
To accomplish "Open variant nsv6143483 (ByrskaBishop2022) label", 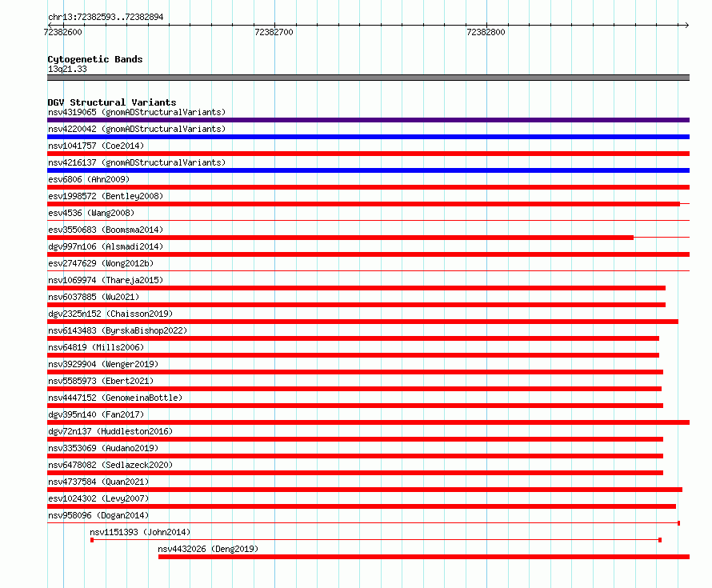I will (118, 330).
